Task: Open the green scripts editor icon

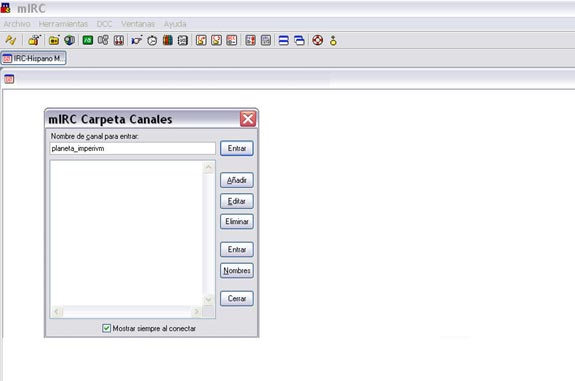Action: coord(88,40)
